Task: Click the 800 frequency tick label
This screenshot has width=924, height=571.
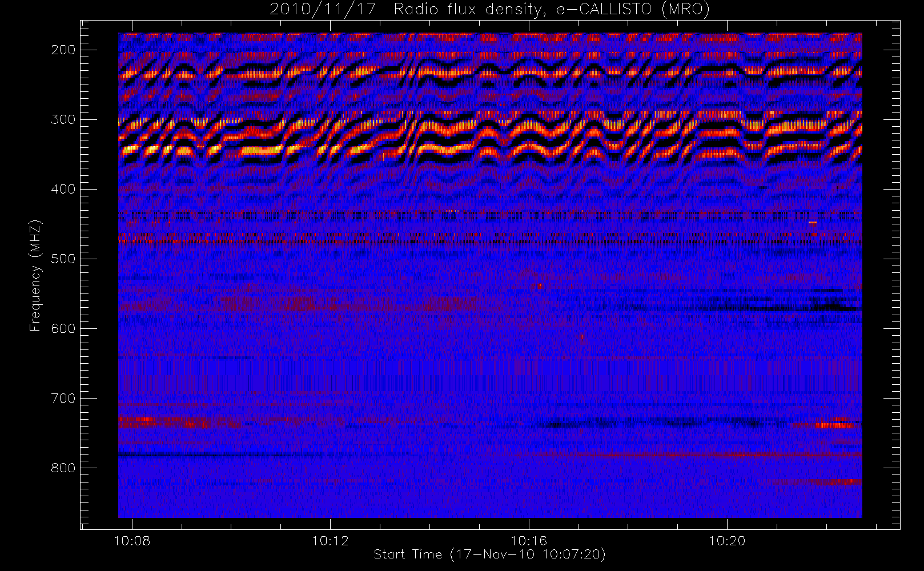Action: click(63, 468)
